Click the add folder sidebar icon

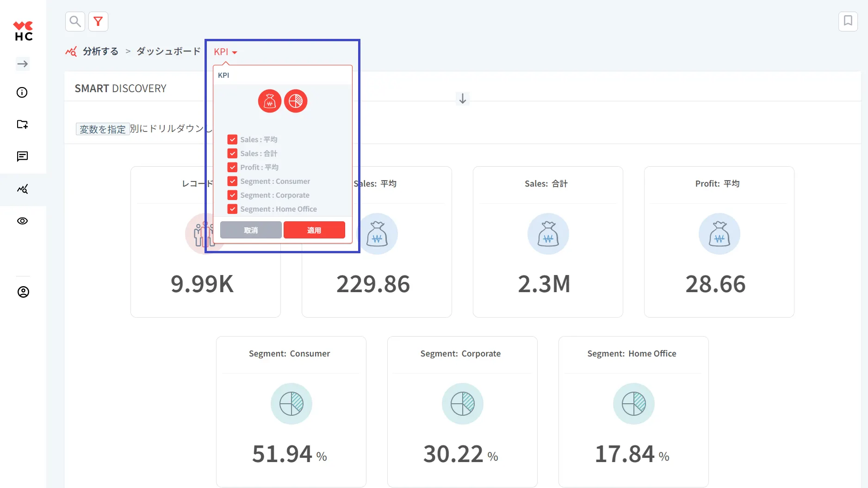(x=22, y=124)
